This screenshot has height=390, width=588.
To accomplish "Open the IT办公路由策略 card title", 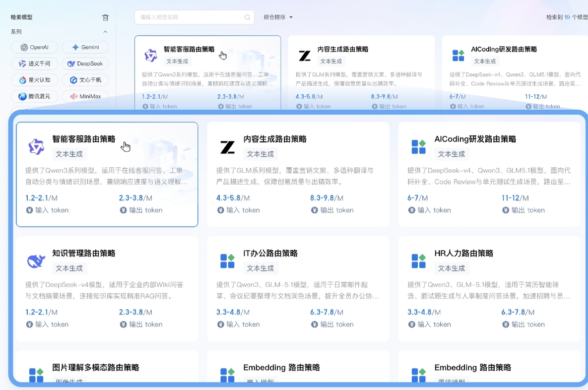I will coord(270,254).
